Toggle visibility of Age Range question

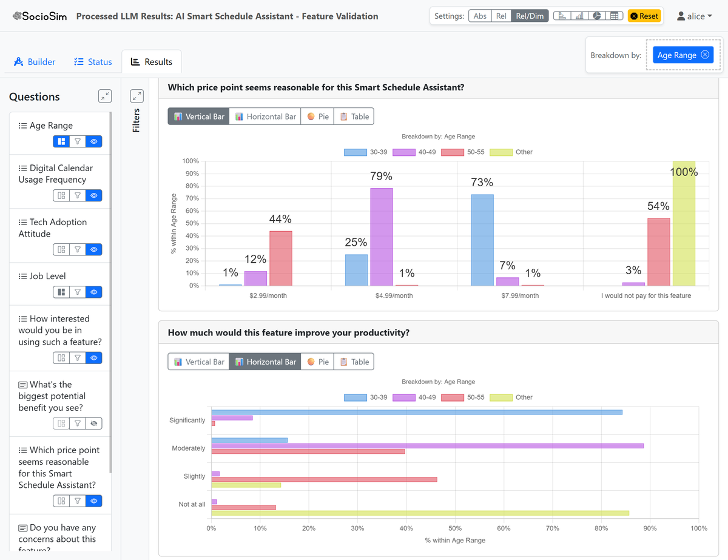point(94,141)
